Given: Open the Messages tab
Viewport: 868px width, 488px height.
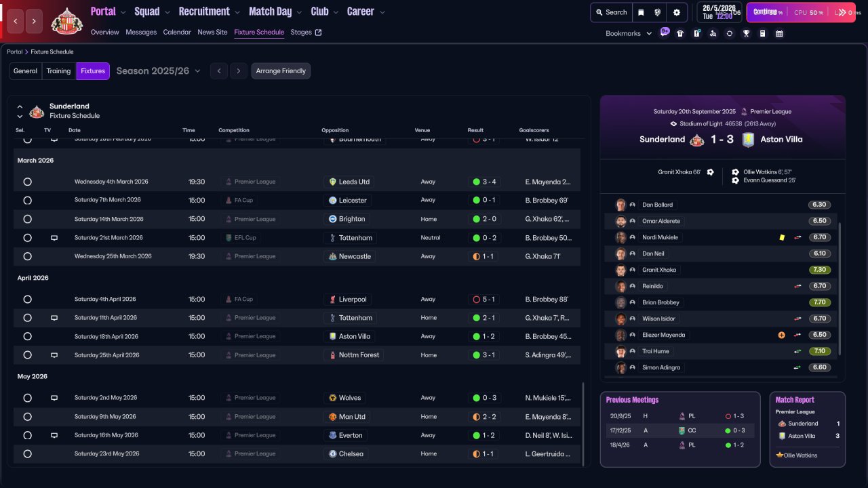Looking at the screenshot, I should [141, 32].
